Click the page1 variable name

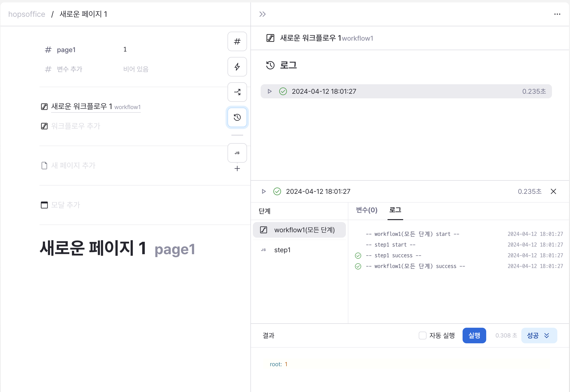point(66,50)
